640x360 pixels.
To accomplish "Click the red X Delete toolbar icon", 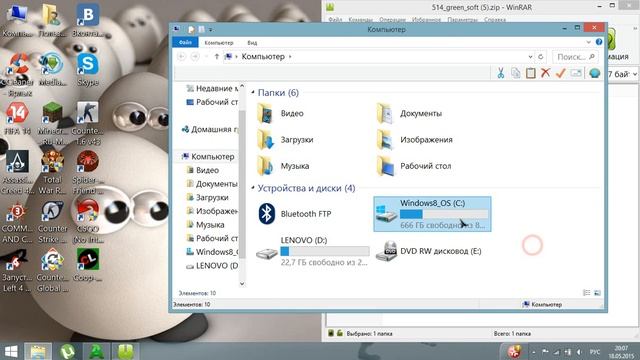I will [545, 73].
